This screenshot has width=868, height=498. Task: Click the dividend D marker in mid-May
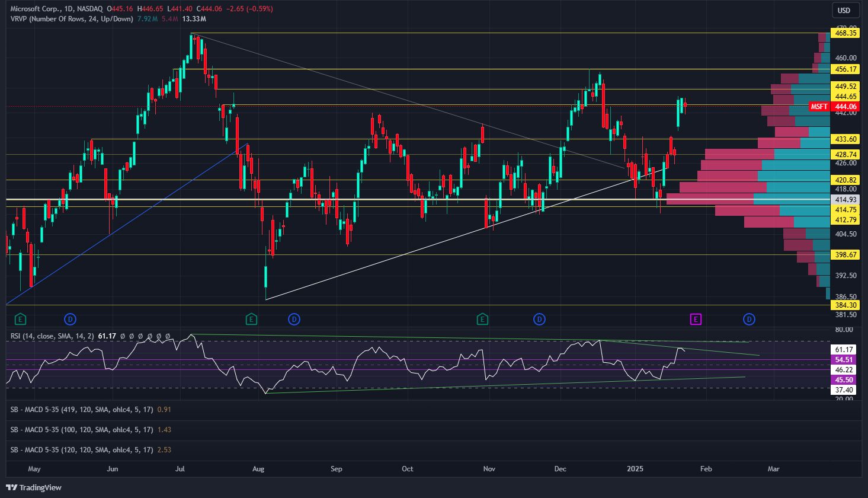point(71,320)
